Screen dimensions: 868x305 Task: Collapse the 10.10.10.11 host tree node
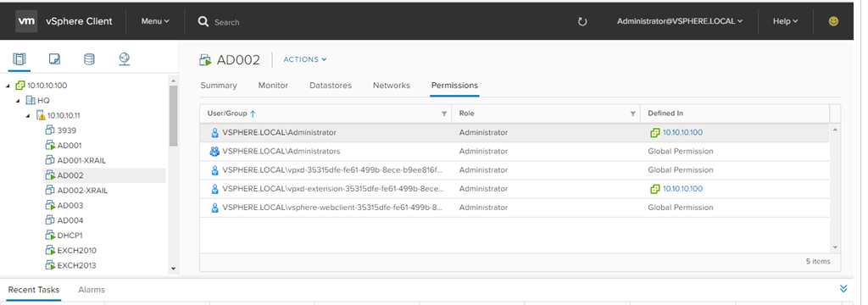pyautogui.click(x=28, y=116)
